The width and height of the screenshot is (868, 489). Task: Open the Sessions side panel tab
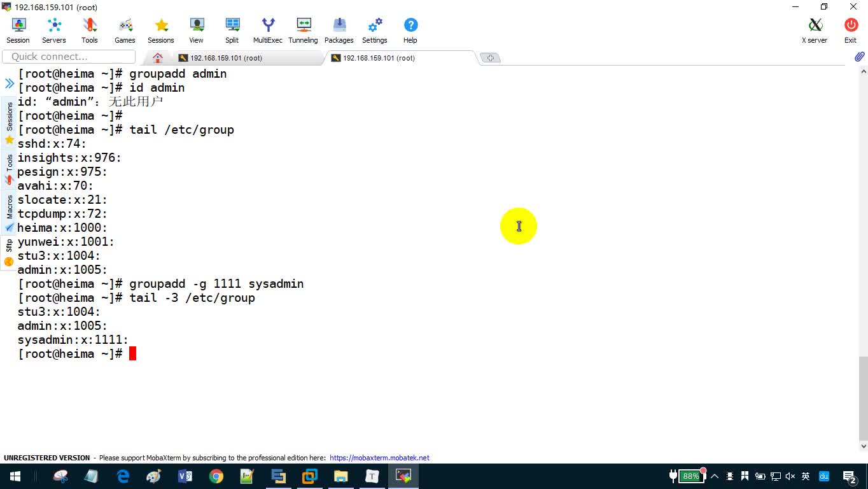(9, 123)
